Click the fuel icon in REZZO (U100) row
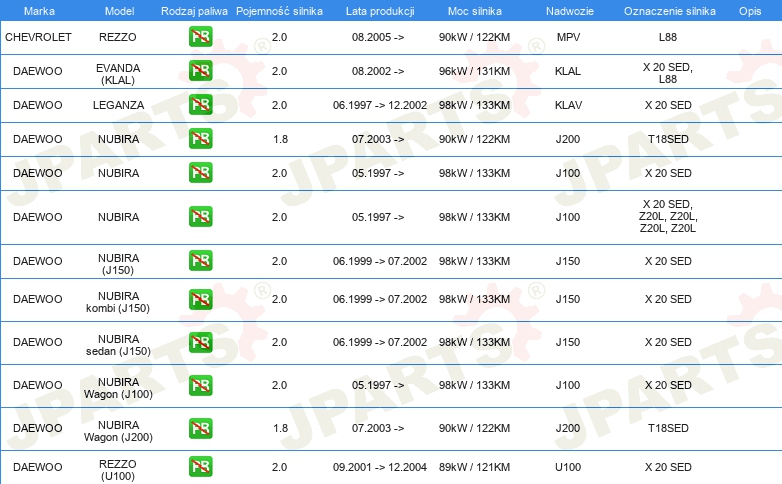The width and height of the screenshot is (782, 484). pyautogui.click(x=200, y=467)
